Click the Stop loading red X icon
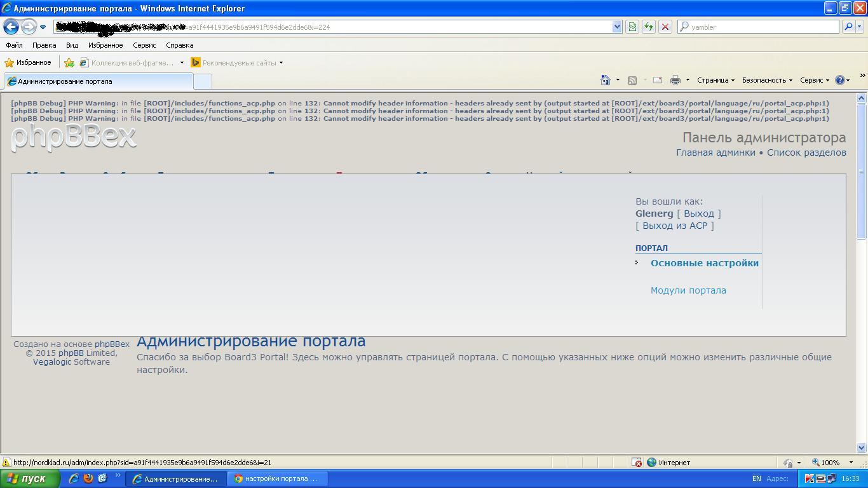Screen dimensions: 868x488 point(665,27)
